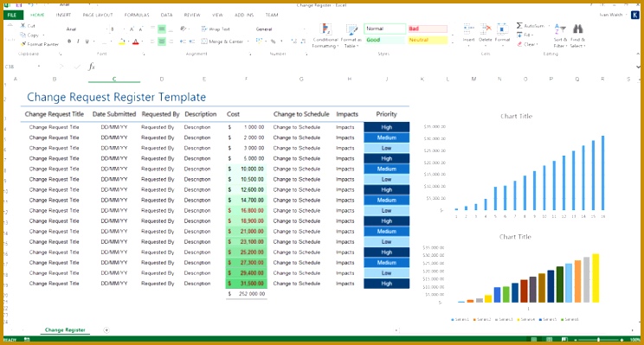
Task: Apply the Bad cell style
Action: click(428, 29)
